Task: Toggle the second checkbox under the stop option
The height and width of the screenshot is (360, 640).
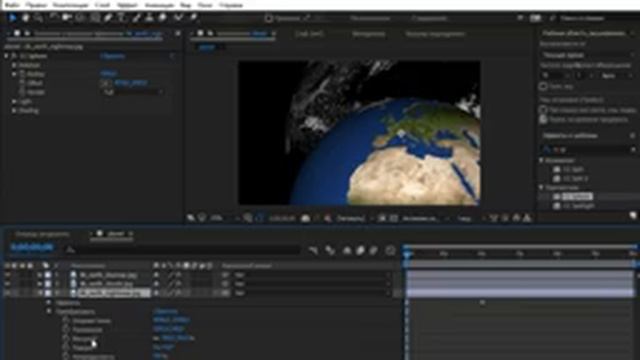Action: tap(543, 120)
